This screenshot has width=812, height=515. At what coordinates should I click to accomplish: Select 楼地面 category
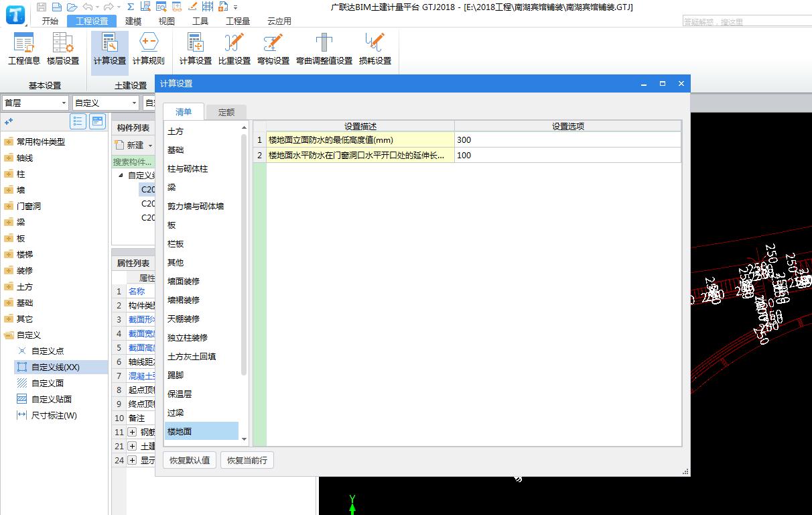[201, 431]
